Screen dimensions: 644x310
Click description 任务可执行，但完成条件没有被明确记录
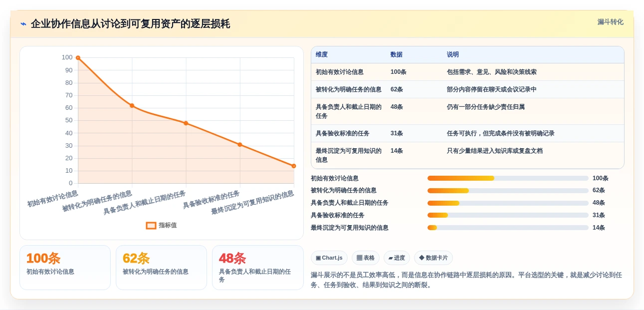[x=501, y=133]
